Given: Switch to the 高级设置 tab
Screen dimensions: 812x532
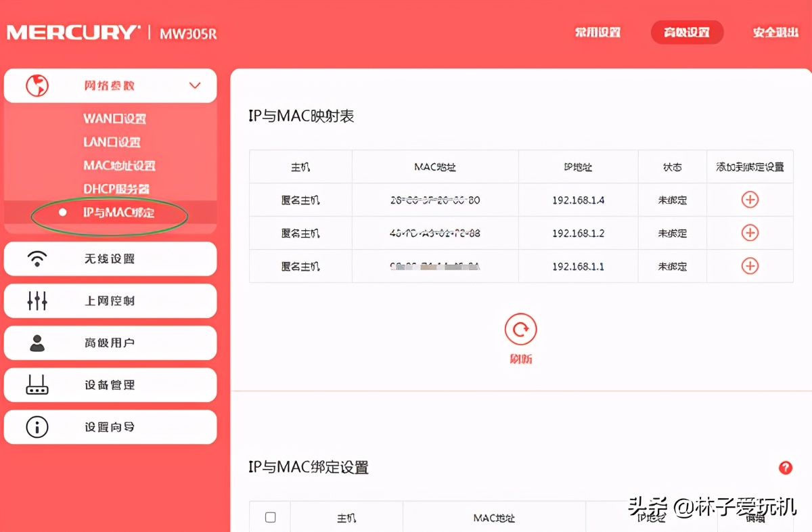Looking at the screenshot, I should [687, 32].
